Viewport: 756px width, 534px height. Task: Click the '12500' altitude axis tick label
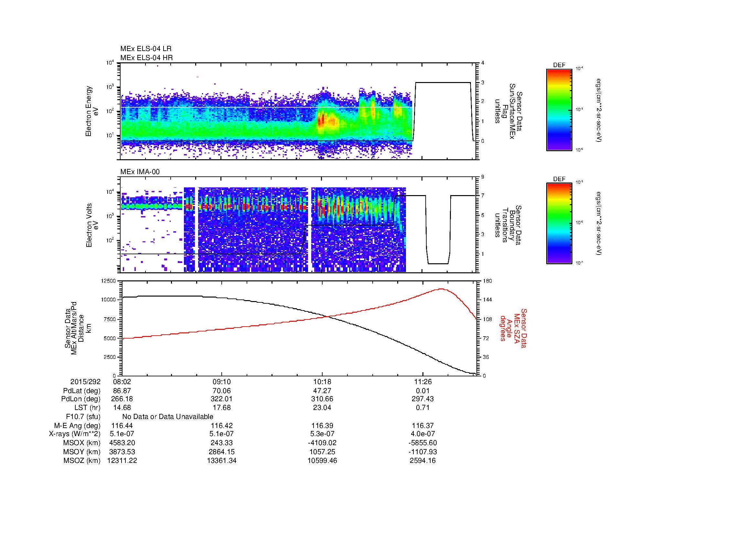(x=109, y=281)
